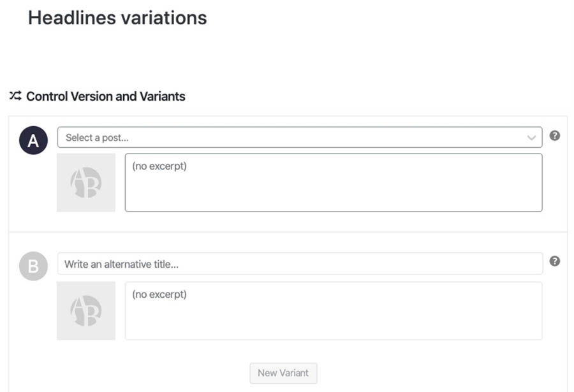
Task: Click the 'Control Version and Variants' label
Action: 106,97
